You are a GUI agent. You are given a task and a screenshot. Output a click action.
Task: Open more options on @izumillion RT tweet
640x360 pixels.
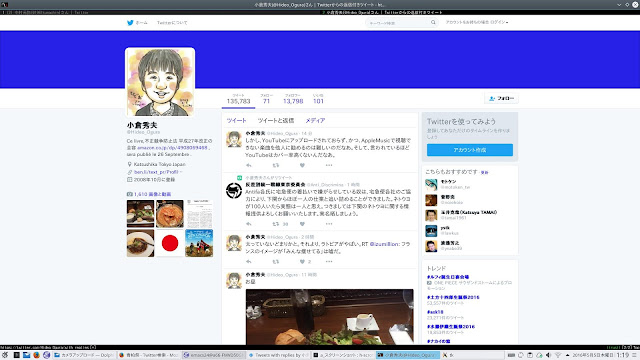329,262
